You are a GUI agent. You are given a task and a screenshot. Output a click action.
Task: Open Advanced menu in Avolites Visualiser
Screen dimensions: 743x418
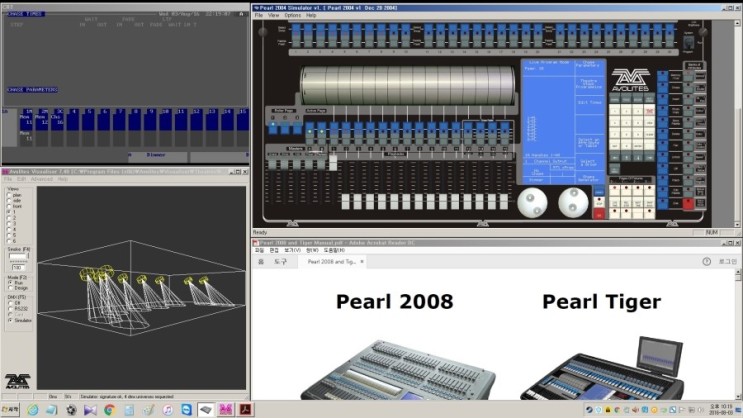(42, 179)
